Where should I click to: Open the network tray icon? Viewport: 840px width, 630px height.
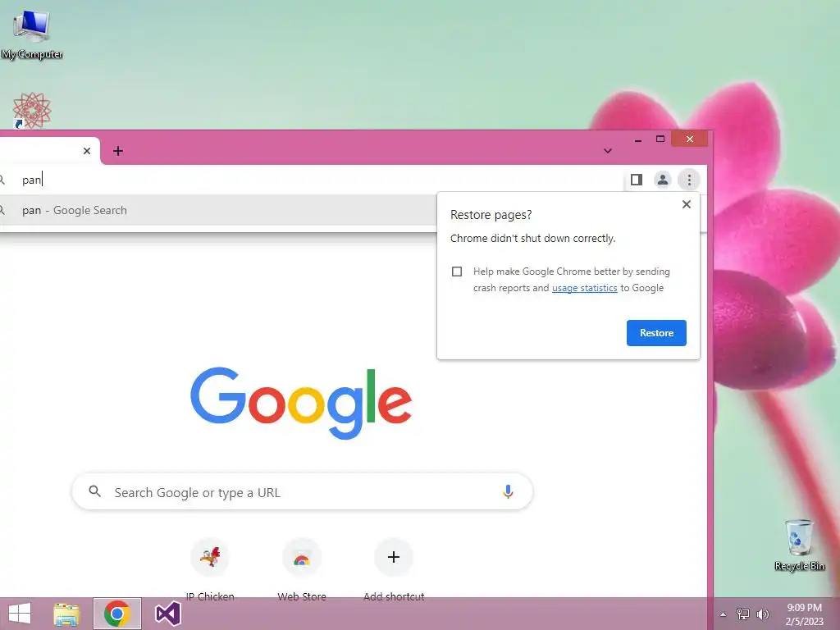point(743,614)
